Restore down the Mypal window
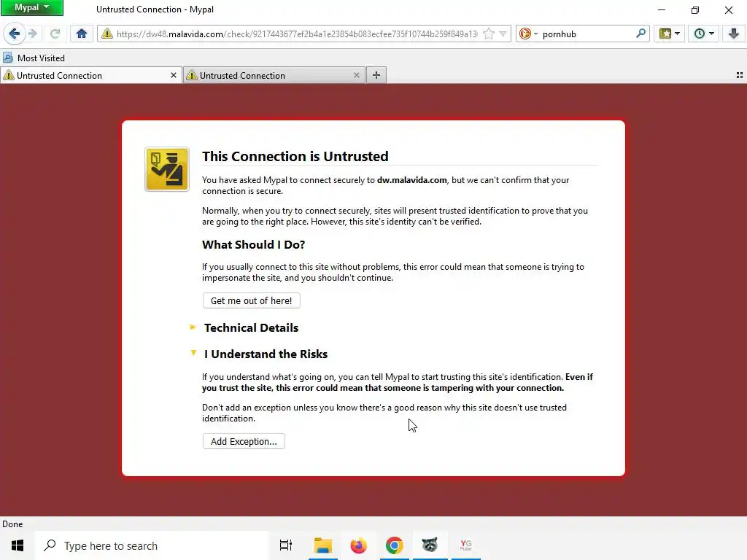Screen dimensions: 747x560 point(695,9)
